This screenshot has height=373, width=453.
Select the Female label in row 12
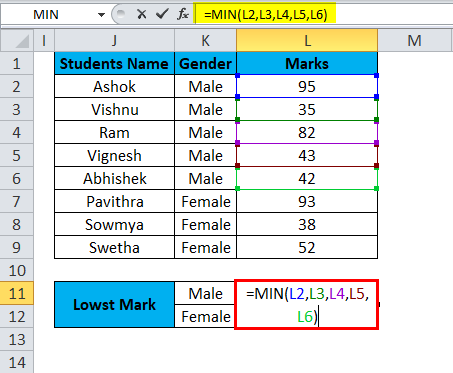(205, 316)
